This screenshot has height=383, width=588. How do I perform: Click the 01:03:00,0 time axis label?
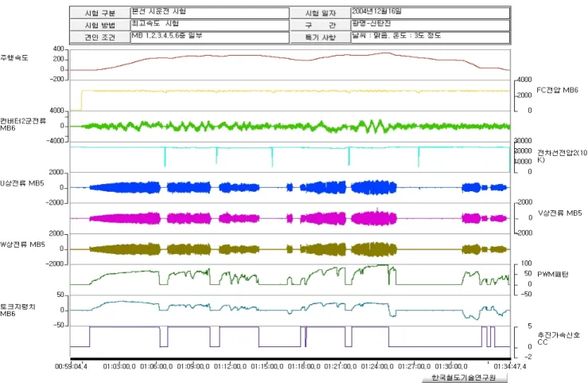tap(119, 366)
